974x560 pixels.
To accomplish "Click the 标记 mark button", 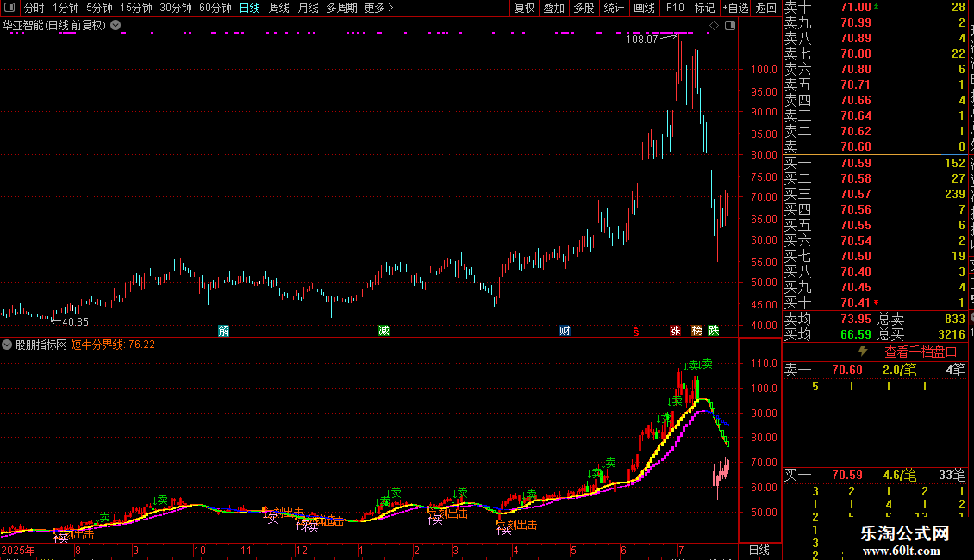I will [704, 8].
